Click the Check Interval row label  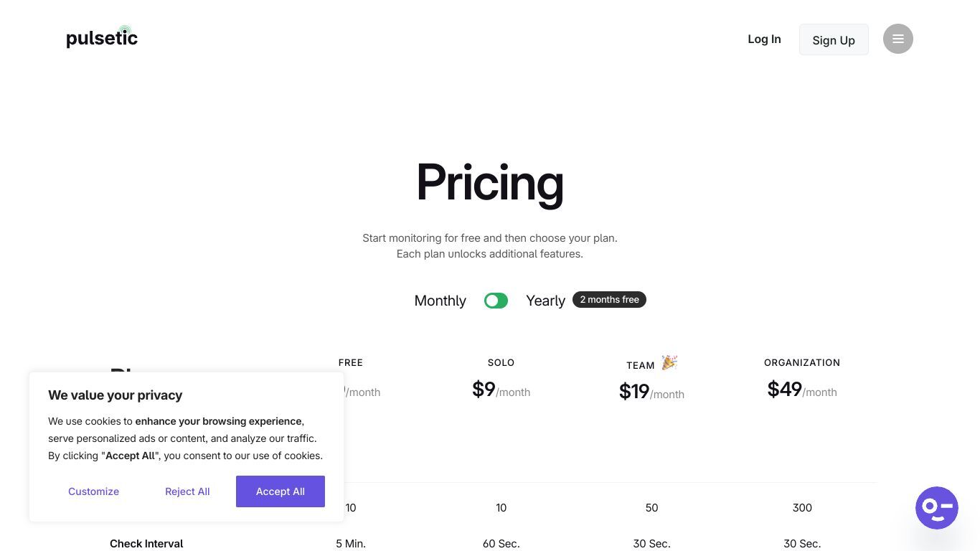(146, 544)
